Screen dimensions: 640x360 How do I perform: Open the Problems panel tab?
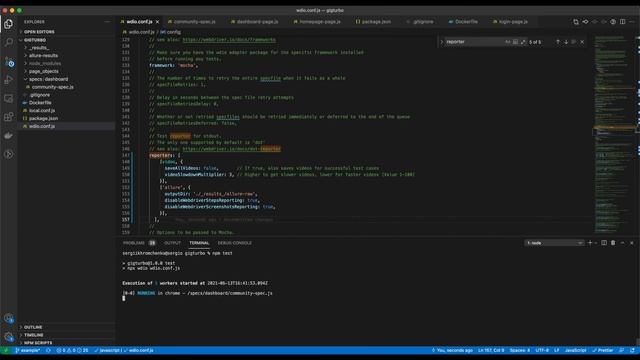pyautogui.click(x=138, y=243)
